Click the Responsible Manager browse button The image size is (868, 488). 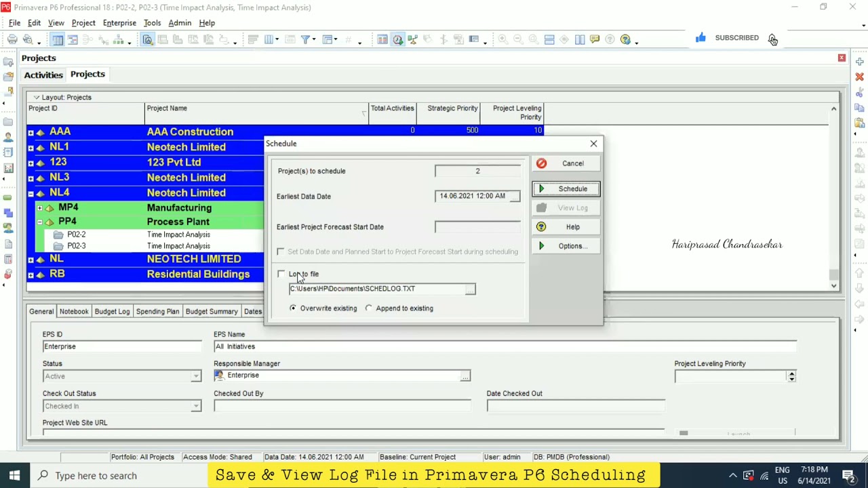tap(465, 376)
